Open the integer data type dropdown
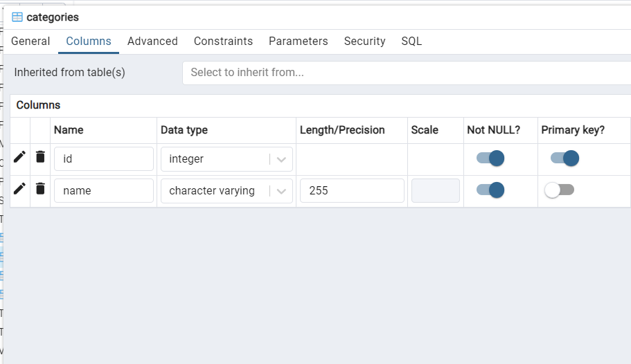631x364 pixels. (281, 159)
